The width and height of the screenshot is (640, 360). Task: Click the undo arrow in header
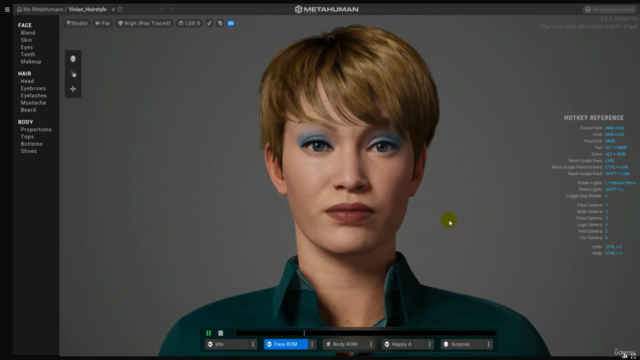(x=162, y=9)
